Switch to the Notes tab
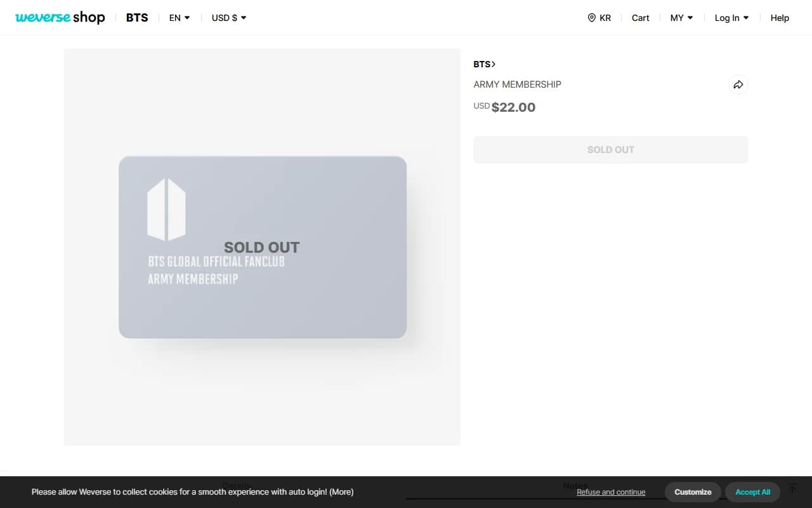812x508 pixels. tap(575, 485)
